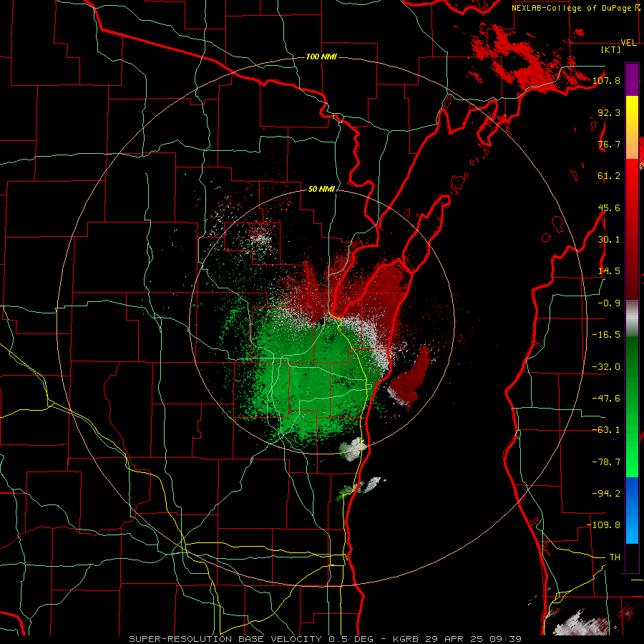Click the 76.7 velocity scale value

(x=609, y=144)
